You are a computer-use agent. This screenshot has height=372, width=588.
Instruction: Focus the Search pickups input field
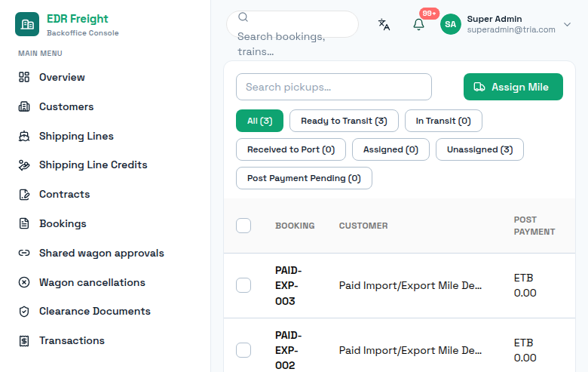[x=334, y=87]
